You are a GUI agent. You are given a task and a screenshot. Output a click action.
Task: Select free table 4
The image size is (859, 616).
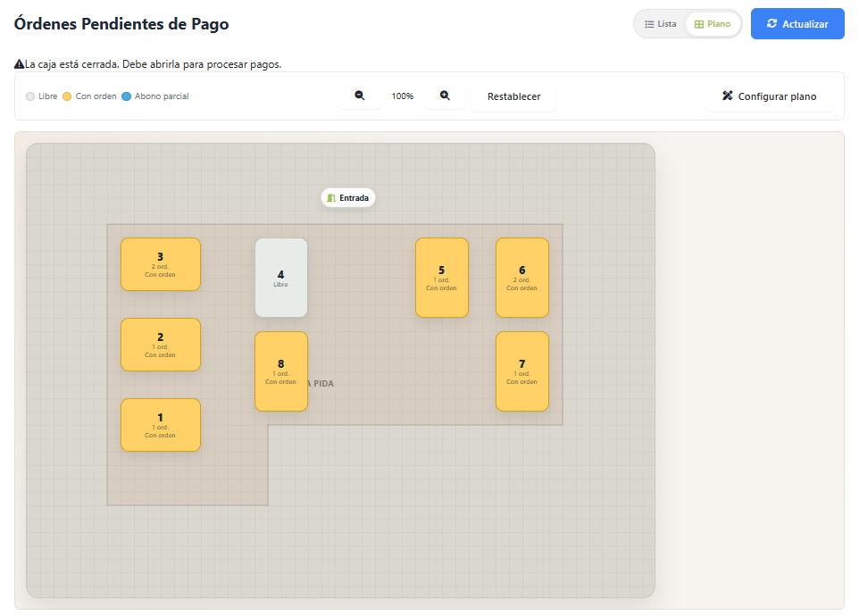point(281,278)
